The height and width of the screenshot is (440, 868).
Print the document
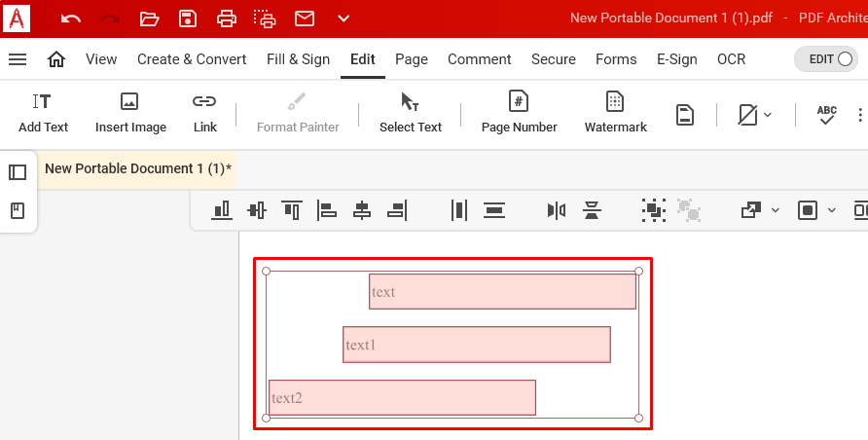coord(227,18)
